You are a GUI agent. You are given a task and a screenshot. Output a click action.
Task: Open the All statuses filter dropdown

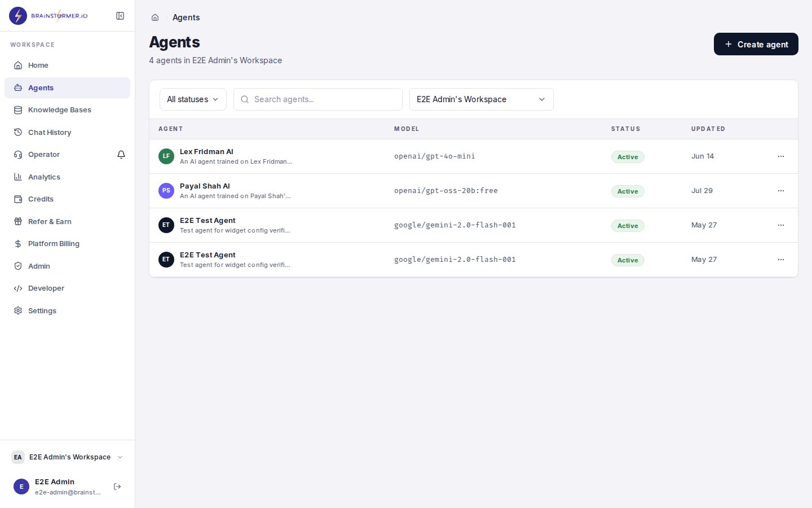tap(193, 99)
